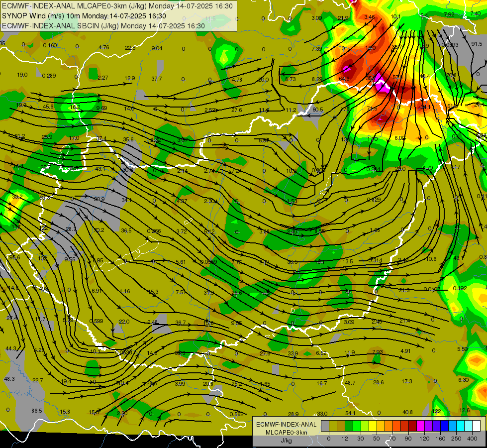Image resolution: width=487 pixels, height=448 pixels.
Task: Click the map value 91.5
Action: click(477, 44)
